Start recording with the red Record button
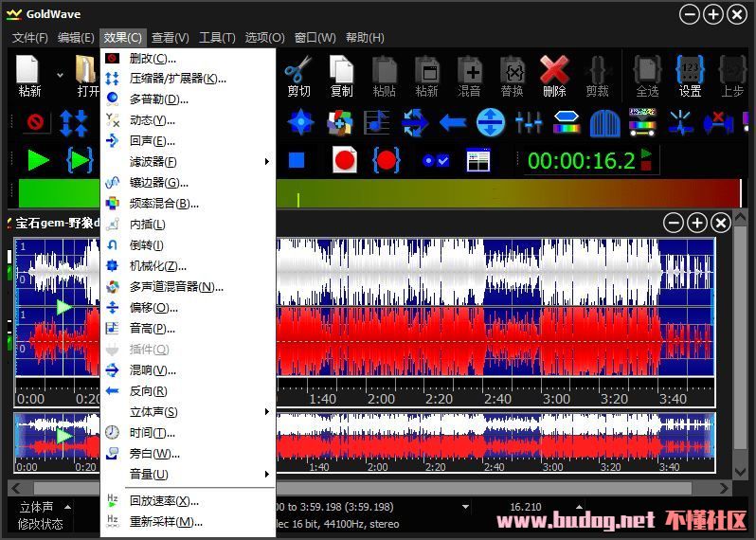 point(344,160)
